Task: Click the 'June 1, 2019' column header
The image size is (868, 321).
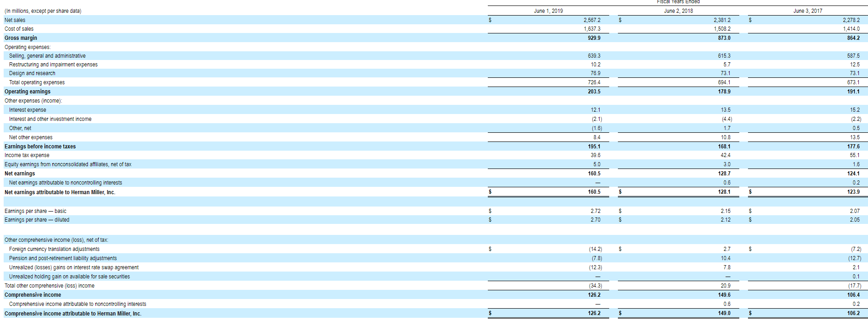Action: tap(548, 11)
